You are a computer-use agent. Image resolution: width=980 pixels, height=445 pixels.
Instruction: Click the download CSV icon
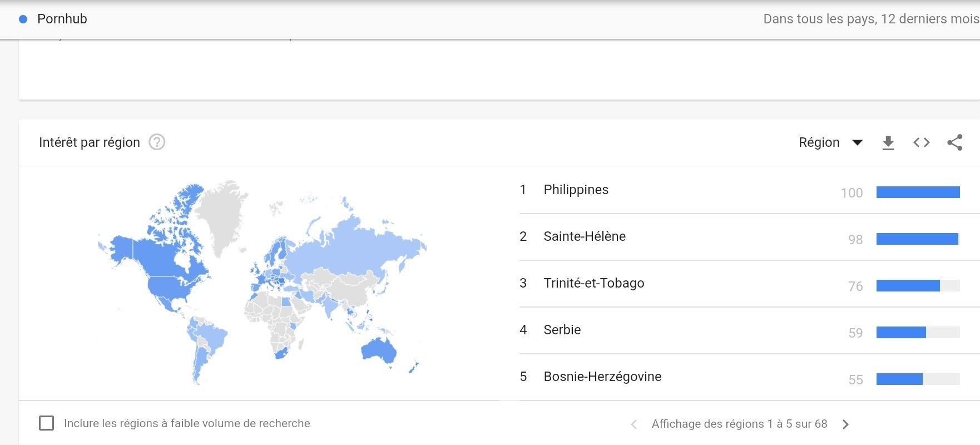pos(888,143)
